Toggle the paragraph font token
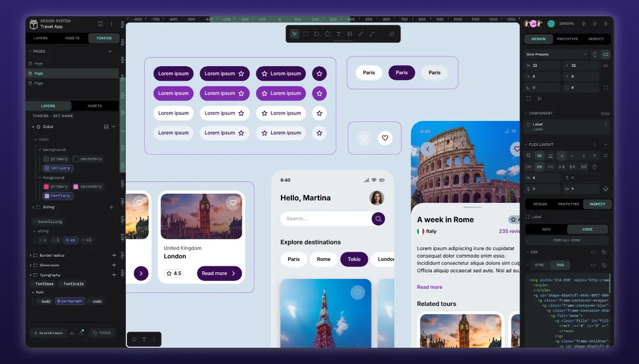Screen dimensions: 639x364 tap(69, 301)
